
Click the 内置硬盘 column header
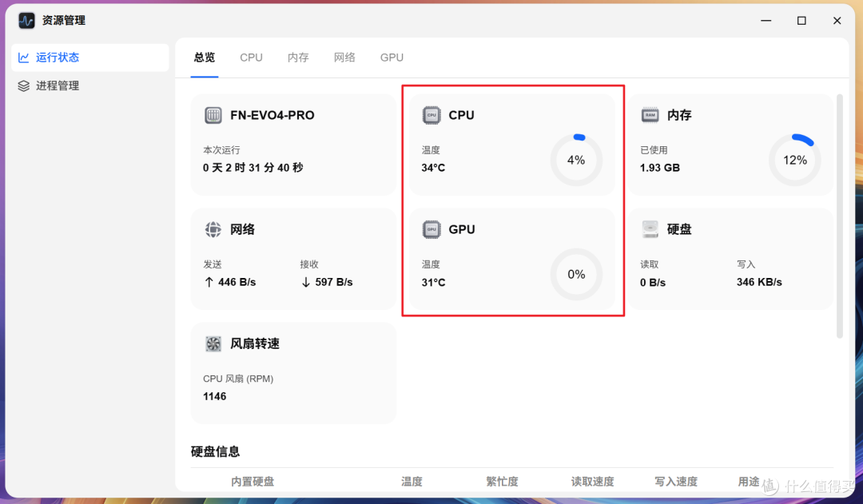click(253, 482)
